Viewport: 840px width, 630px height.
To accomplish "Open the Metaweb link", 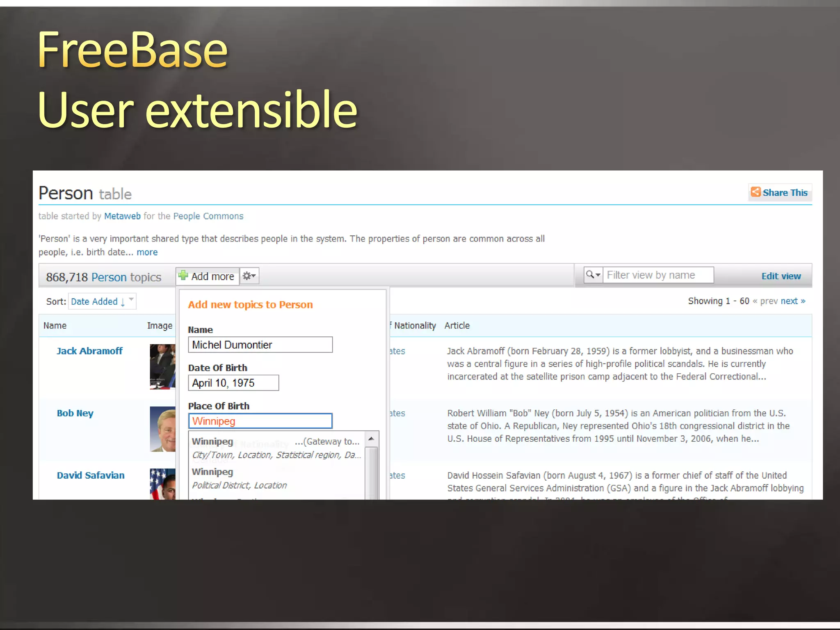I will coord(122,216).
